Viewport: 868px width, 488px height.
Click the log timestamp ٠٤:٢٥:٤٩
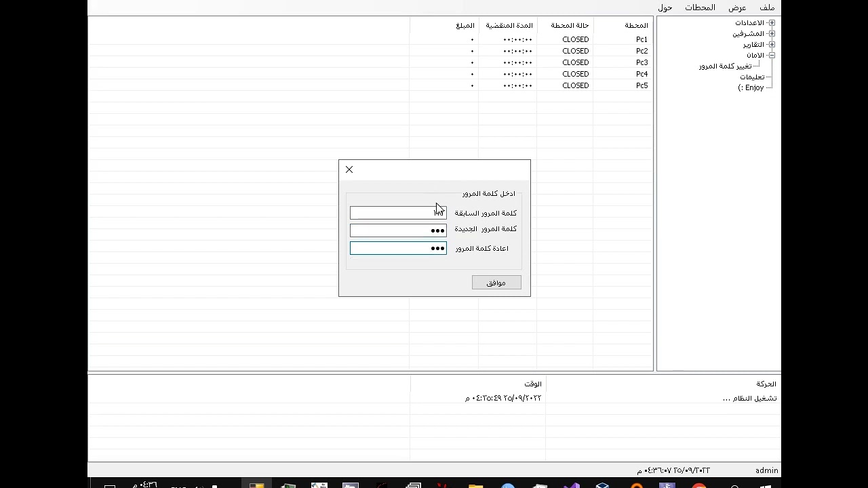(503, 399)
